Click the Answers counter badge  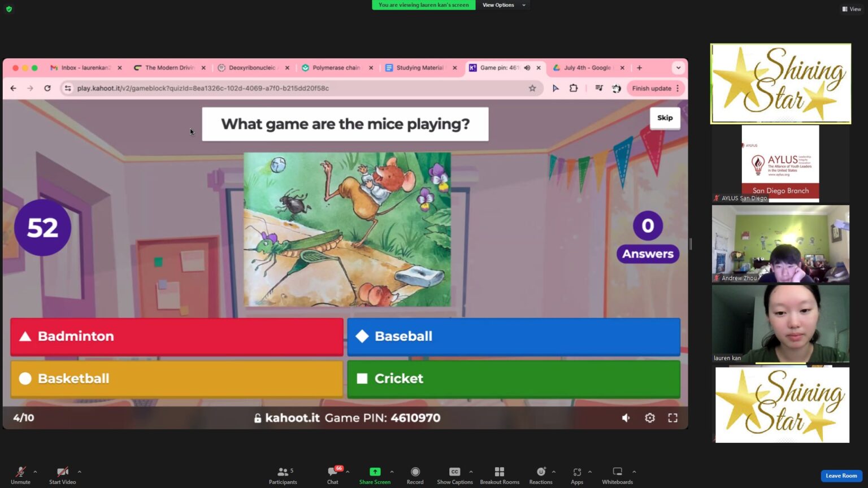[648, 254]
